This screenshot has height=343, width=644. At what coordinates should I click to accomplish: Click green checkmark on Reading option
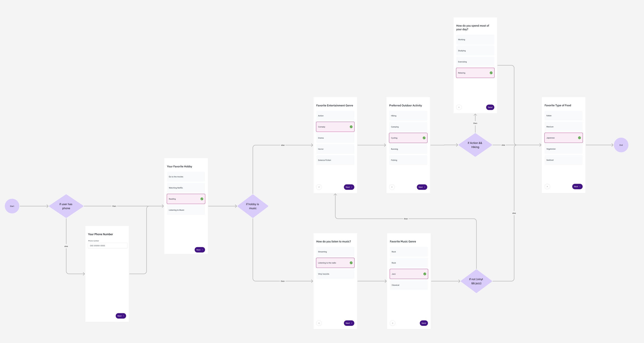pyautogui.click(x=202, y=199)
